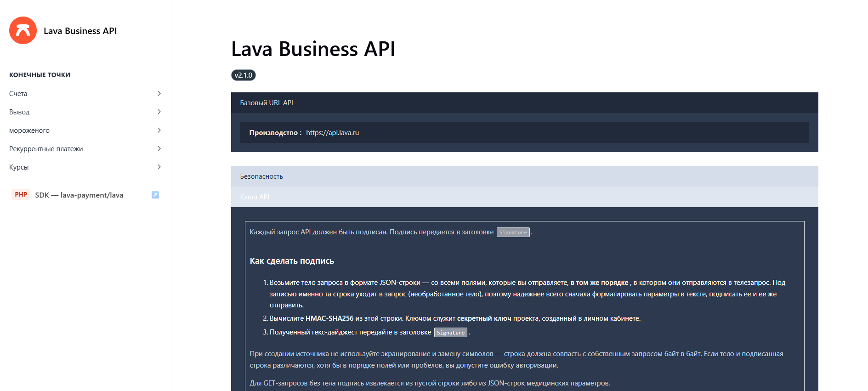Expand the мороженого section chevron
This screenshot has width=868, height=391.
pos(159,130)
